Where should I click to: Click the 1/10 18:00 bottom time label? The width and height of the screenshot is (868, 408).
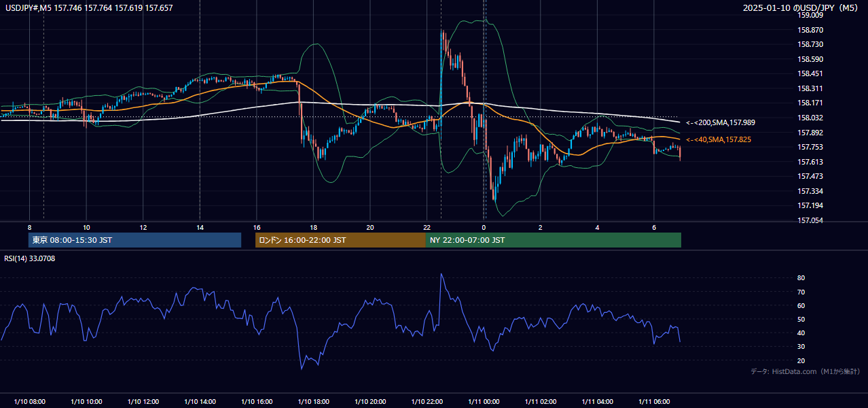313,402
